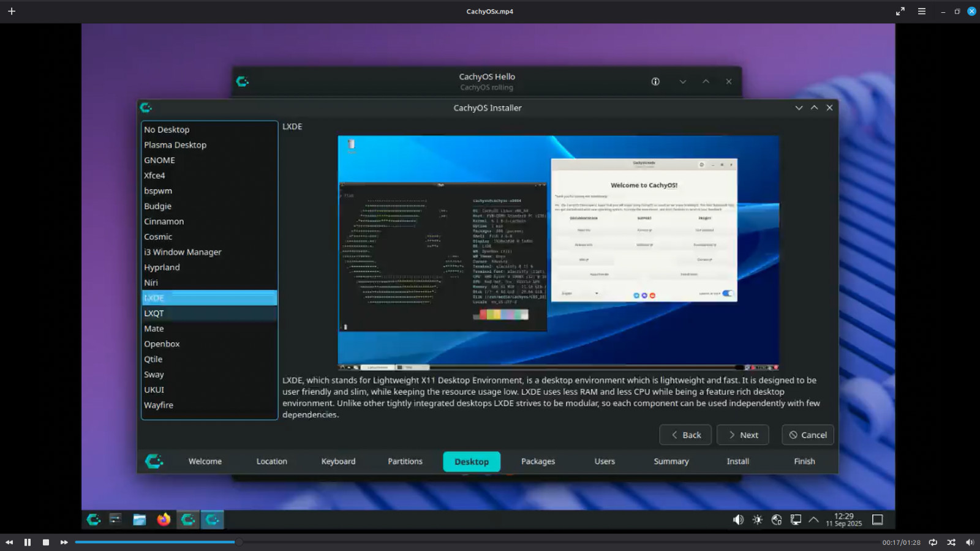Viewport: 980px width, 551px height.
Task: Pick Budgie from the desktop list
Action: click(x=209, y=206)
